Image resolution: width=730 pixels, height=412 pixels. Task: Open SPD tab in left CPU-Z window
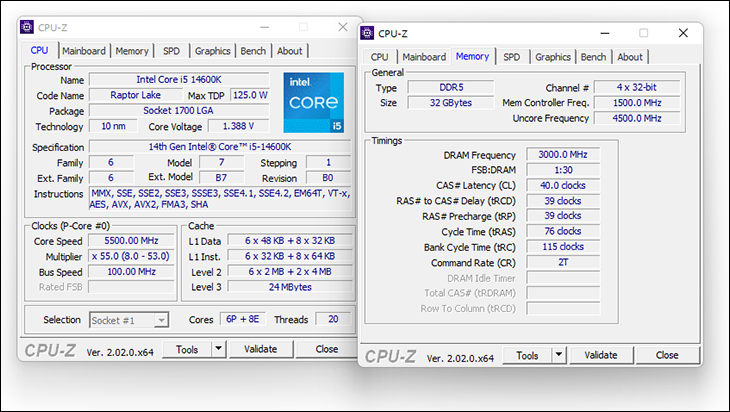[171, 51]
